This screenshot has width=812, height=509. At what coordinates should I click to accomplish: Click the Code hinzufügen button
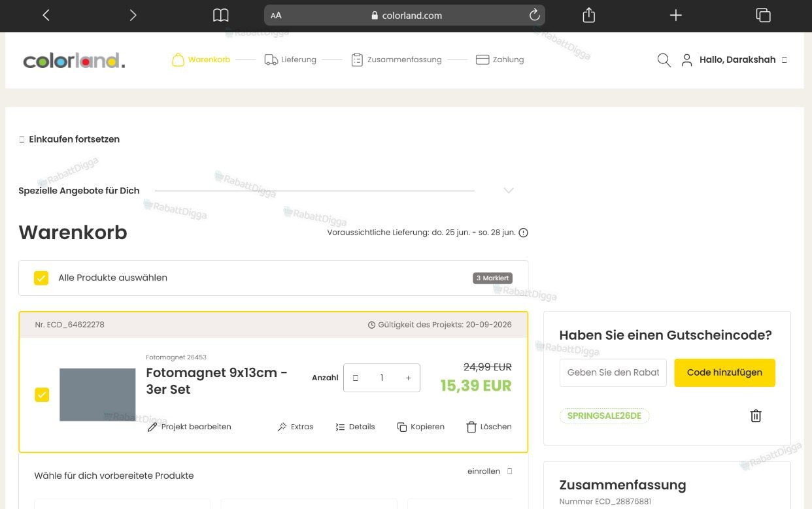[724, 372]
